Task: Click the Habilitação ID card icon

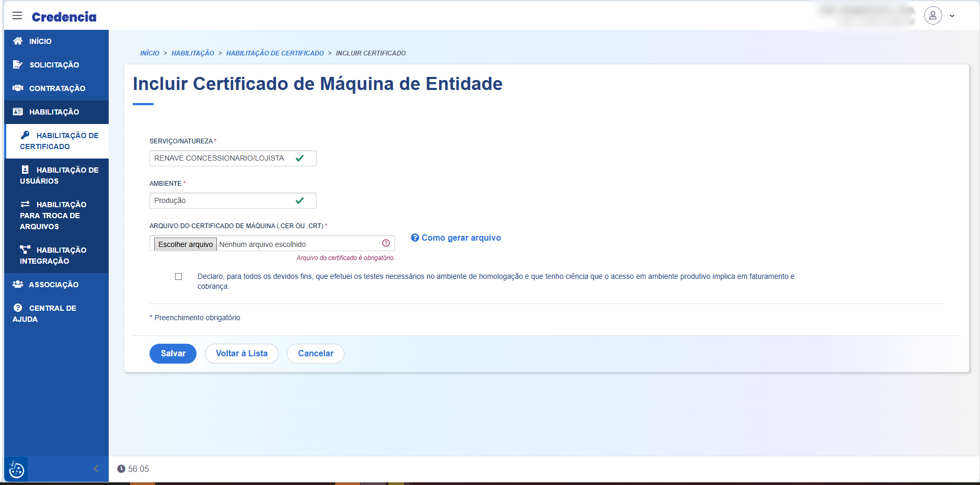Action: click(18, 111)
